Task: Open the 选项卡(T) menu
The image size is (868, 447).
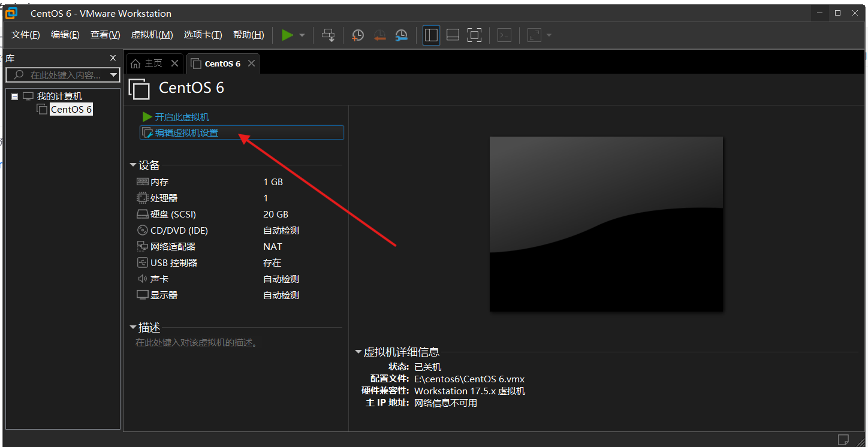Action: (x=203, y=35)
